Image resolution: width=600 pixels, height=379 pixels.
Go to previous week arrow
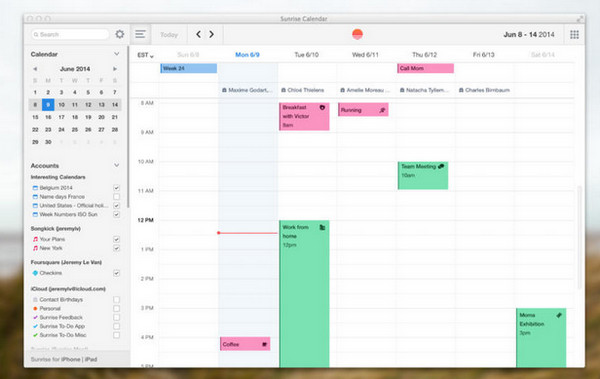coord(198,34)
